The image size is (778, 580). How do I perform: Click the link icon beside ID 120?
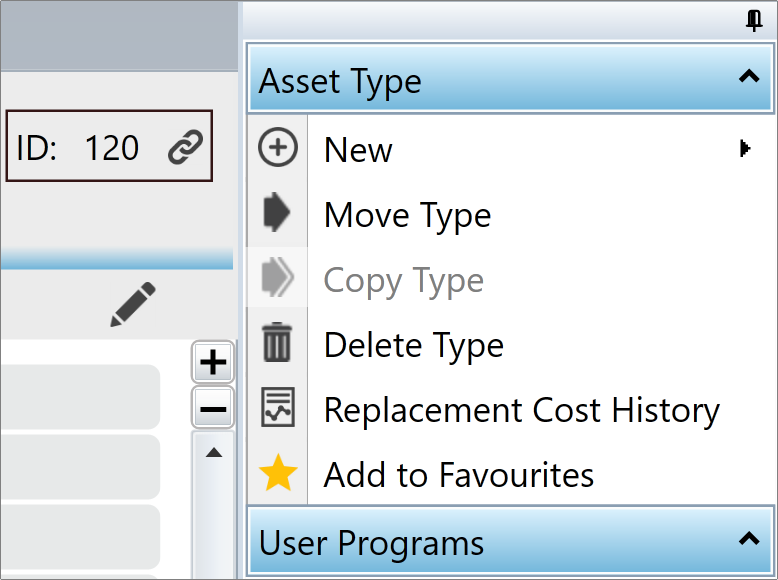[x=185, y=147]
